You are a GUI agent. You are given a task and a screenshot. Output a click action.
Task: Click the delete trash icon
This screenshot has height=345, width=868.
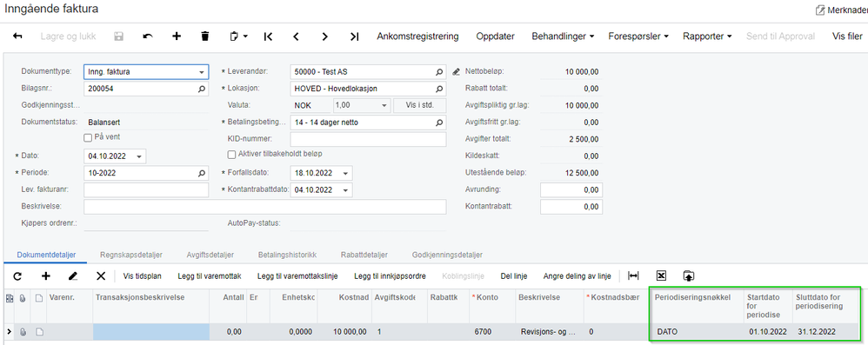tap(205, 36)
